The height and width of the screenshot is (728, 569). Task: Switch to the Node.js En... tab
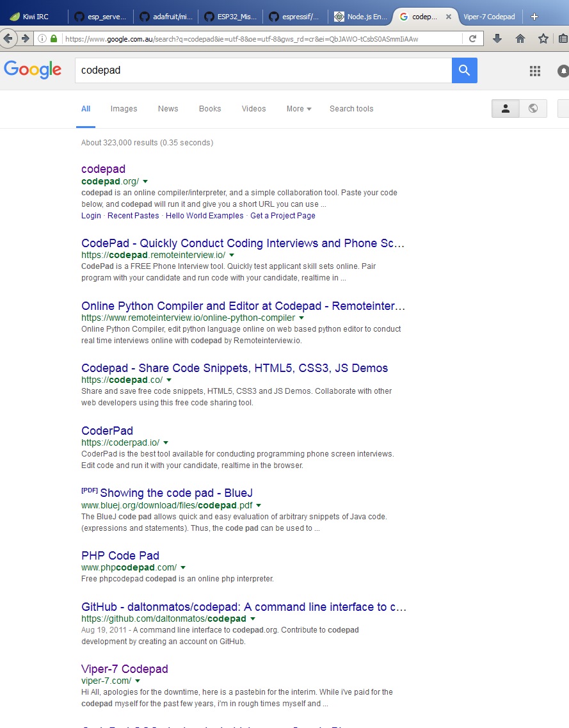point(360,17)
